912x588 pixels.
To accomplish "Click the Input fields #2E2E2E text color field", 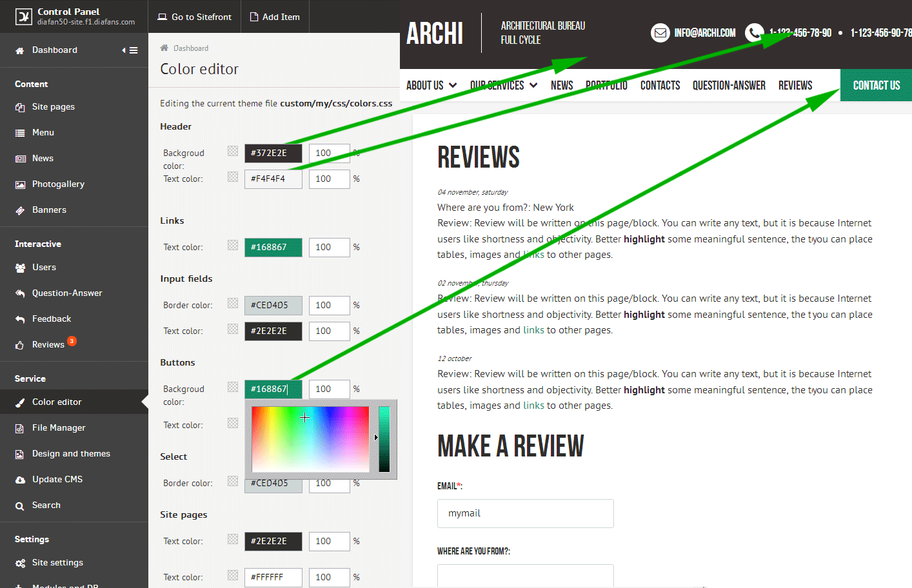I will 273,331.
